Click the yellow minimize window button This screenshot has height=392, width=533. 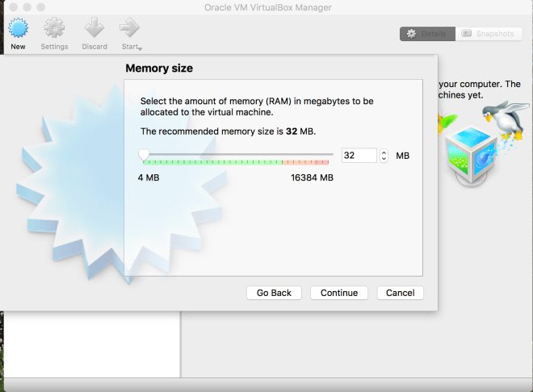[x=27, y=7]
